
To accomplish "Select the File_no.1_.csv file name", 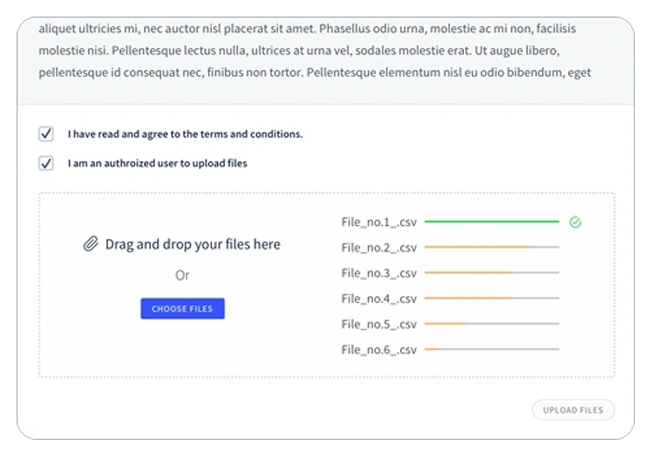I will click(x=379, y=223).
